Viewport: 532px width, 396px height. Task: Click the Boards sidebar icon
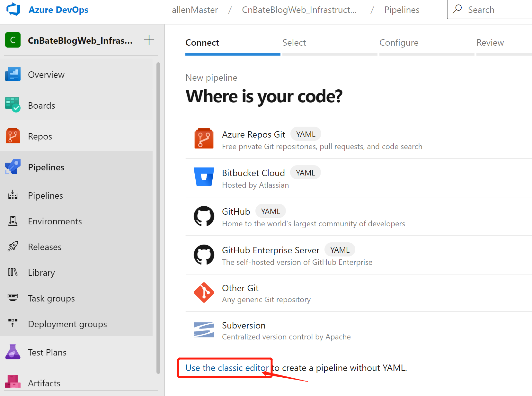click(13, 105)
